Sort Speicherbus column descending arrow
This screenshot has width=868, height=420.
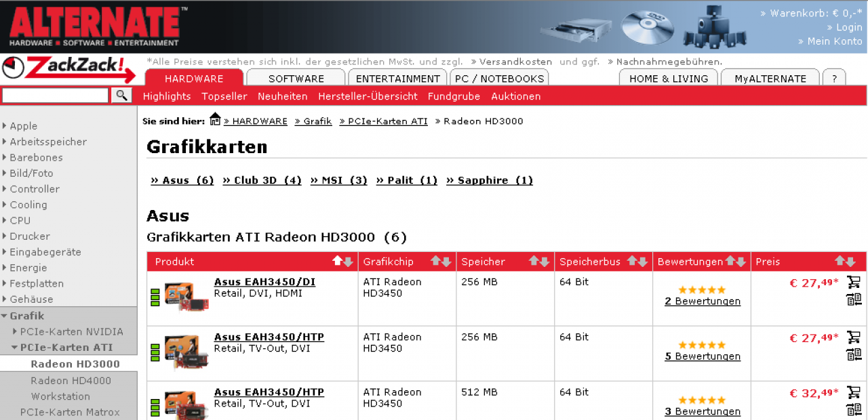[x=643, y=261]
